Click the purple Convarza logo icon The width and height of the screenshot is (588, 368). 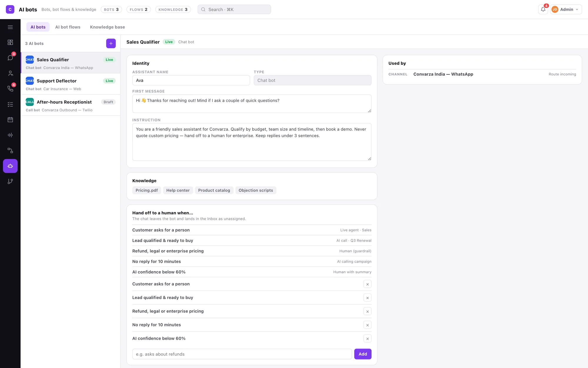point(10,9)
